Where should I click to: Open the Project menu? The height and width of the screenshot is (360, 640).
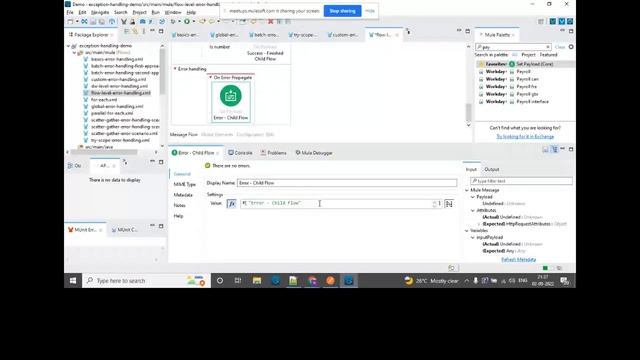pyautogui.click(x=139, y=12)
